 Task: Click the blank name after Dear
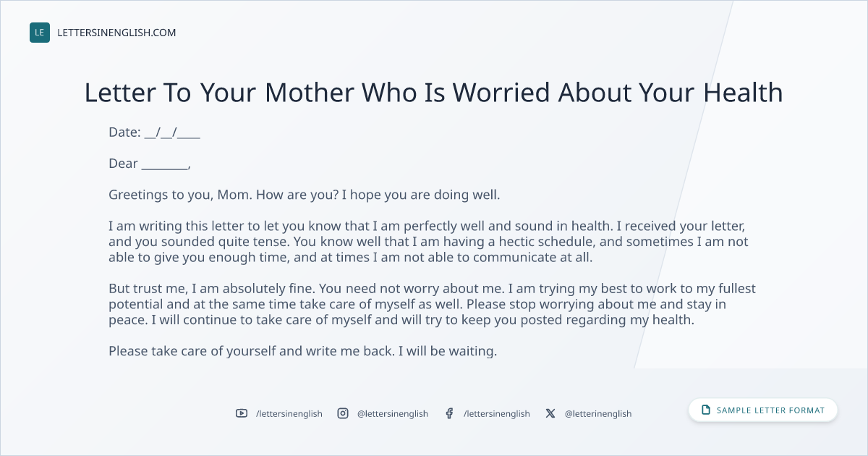point(164,164)
